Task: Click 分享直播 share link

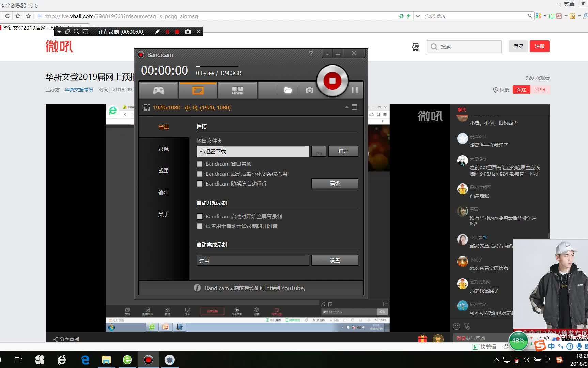Action: click(x=66, y=339)
